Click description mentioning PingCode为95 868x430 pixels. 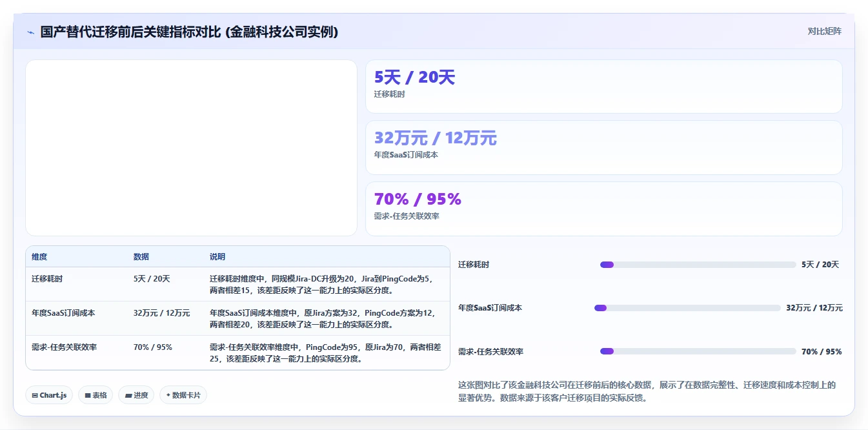point(325,353)
